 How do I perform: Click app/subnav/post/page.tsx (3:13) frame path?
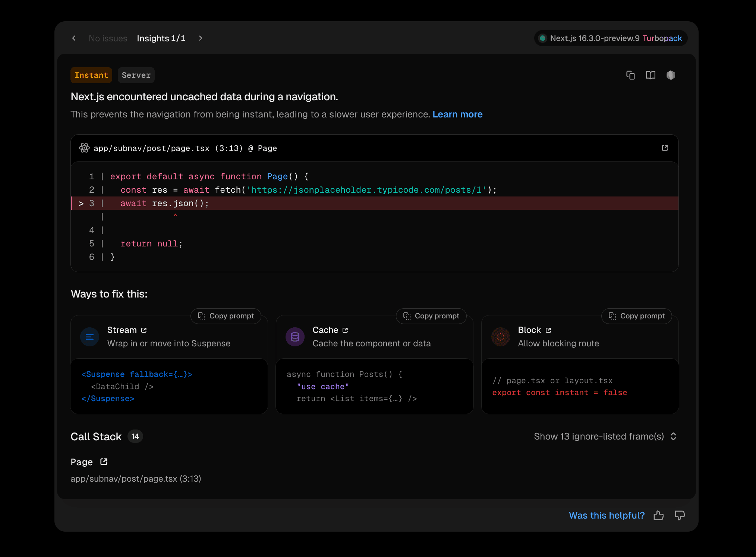[136, 479]
